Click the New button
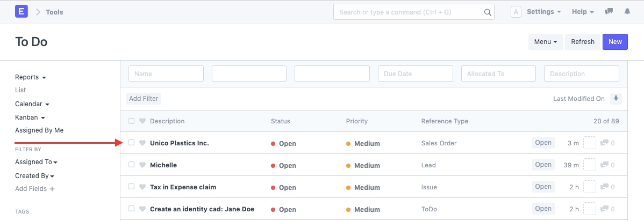 (x=615, y=42)
